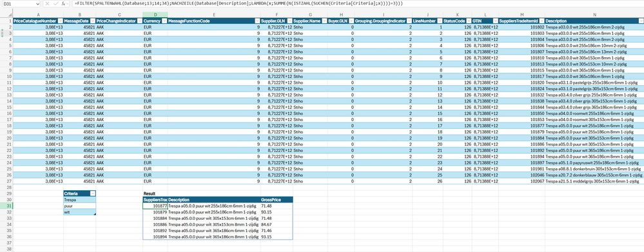Open the SuppliersTradeItemId filter dropdown
This screenshot has width=644, height=252.
pos(542,21)
